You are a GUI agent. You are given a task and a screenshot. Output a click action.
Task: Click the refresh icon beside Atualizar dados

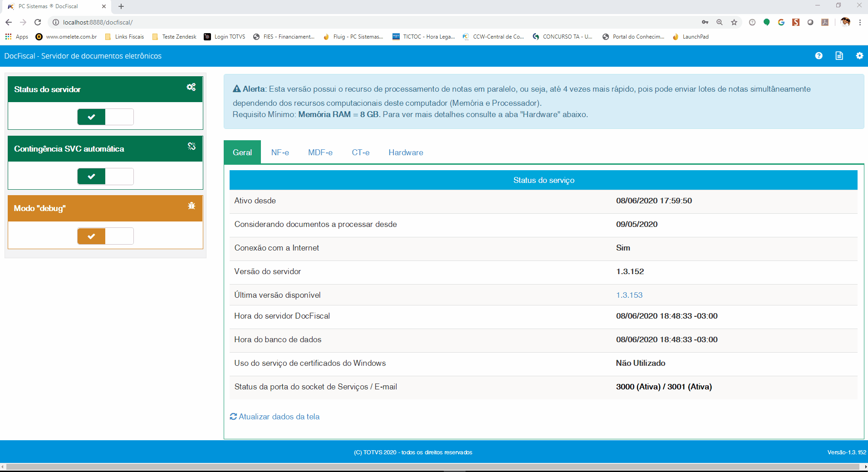(x=233, y=417)
